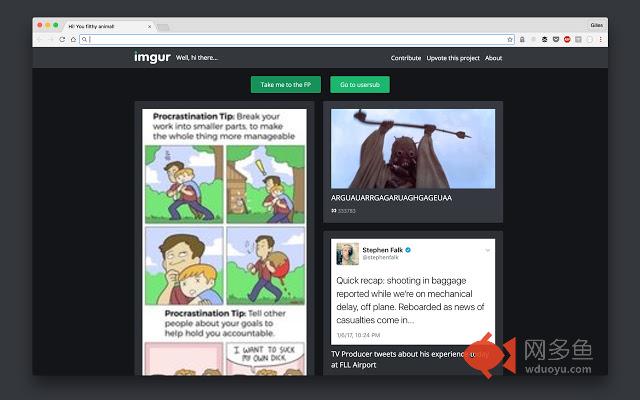Viewport: 640px width, 400px height.
Task: Click the verified badge beside Stephen Falk
Action: tap(408, 250)
